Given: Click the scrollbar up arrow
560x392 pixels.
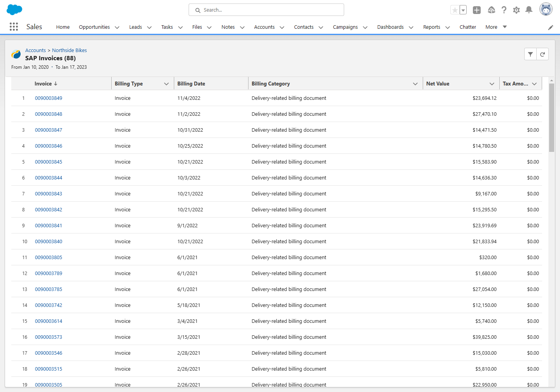Looking at the screenshot, I should coord(551,80).
